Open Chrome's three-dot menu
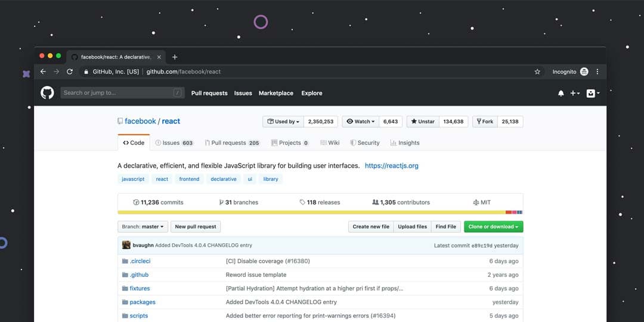The height and width of the screenshot is (322, 644). click(597, 72)
